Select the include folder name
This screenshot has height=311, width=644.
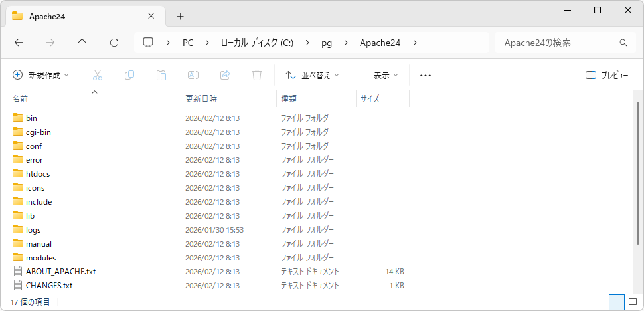[39, 202]
